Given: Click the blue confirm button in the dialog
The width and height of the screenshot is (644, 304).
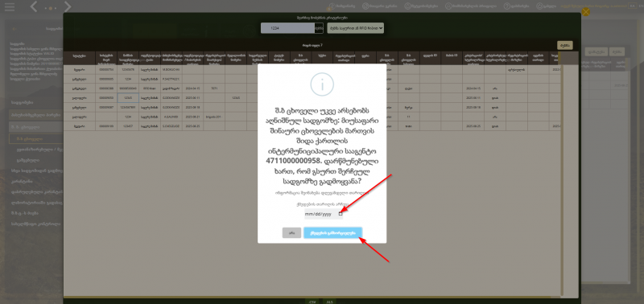Looking at the screenshot, I should [x=332, y=233].
